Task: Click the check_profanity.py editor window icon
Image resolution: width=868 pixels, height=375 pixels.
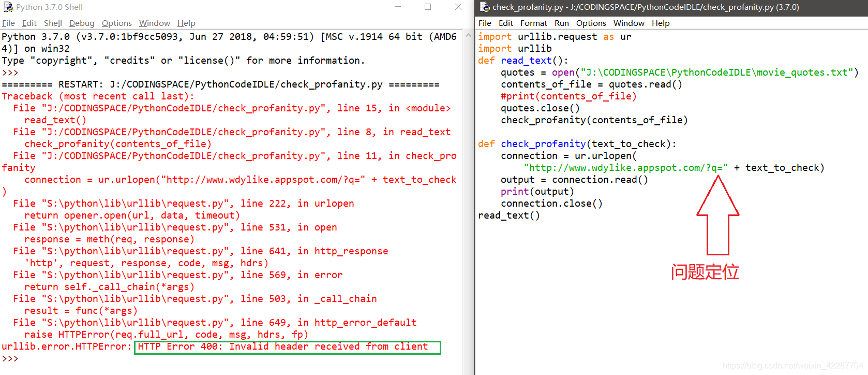Action: (484, 7)
